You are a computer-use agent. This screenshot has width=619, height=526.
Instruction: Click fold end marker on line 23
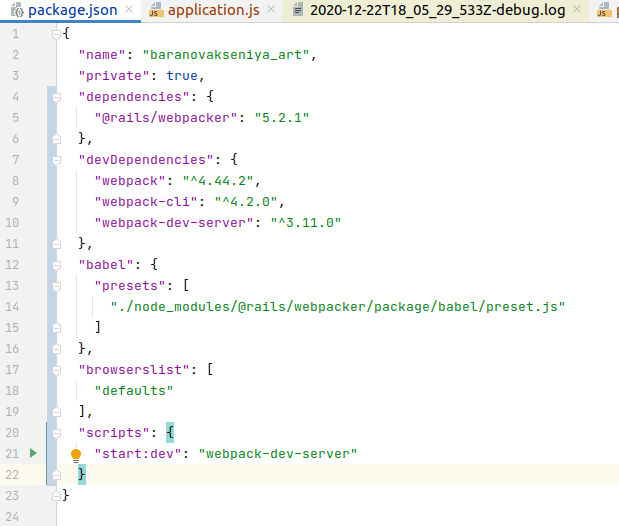click(56, 495)
